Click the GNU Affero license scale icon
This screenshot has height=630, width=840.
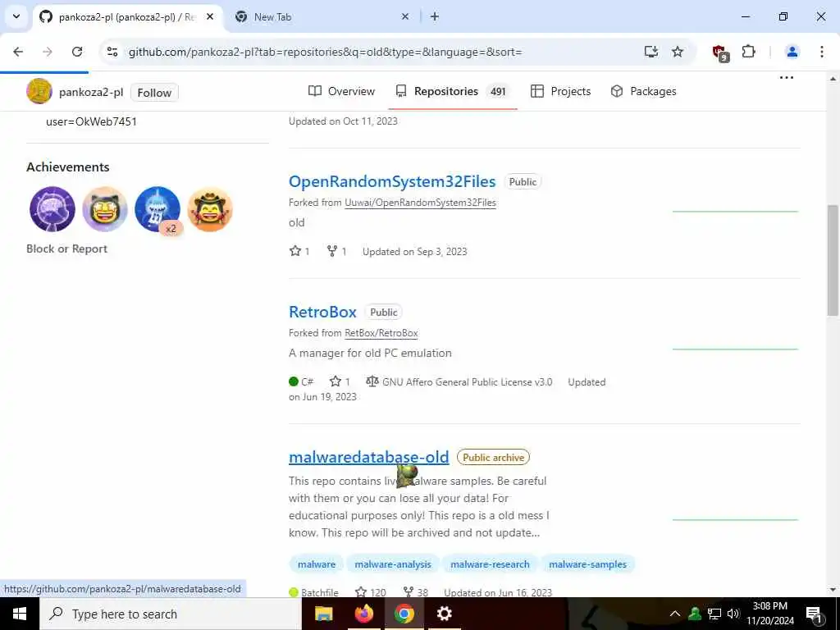tap(372, 381)
